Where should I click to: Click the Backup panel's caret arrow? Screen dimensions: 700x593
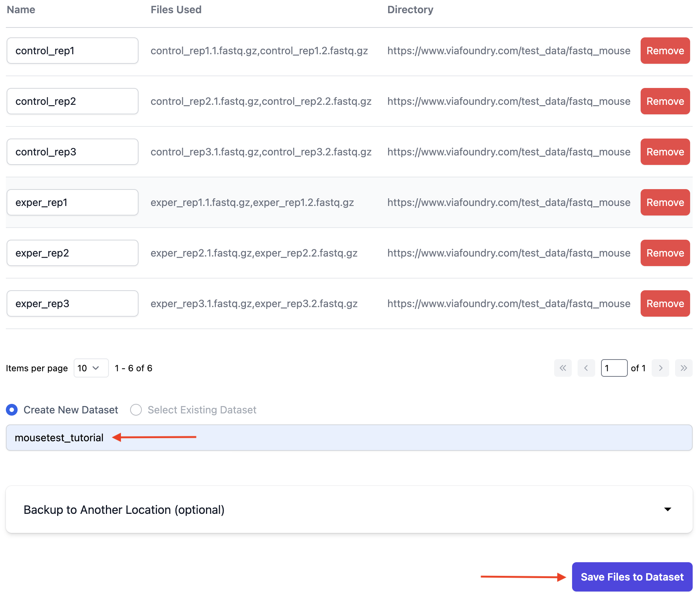coord(667,509)
